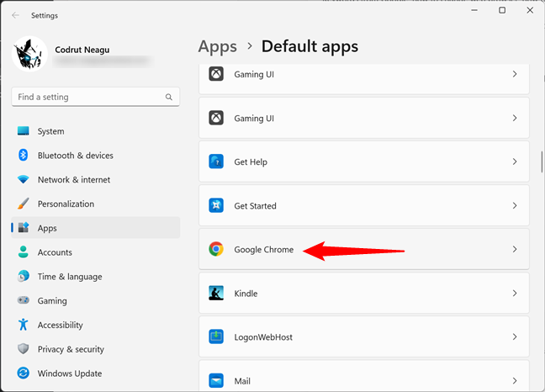Viewport: 545px width, 392px height.
Task: Click the LogonWebHost app icon
Action: (x=216, y=337)
